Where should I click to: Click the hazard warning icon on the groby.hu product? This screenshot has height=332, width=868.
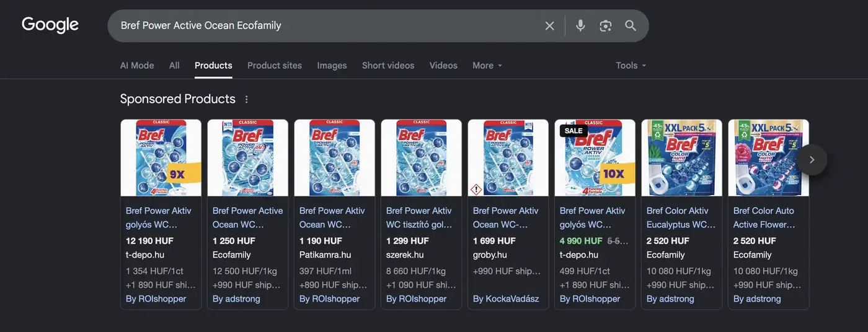[477, 189]
